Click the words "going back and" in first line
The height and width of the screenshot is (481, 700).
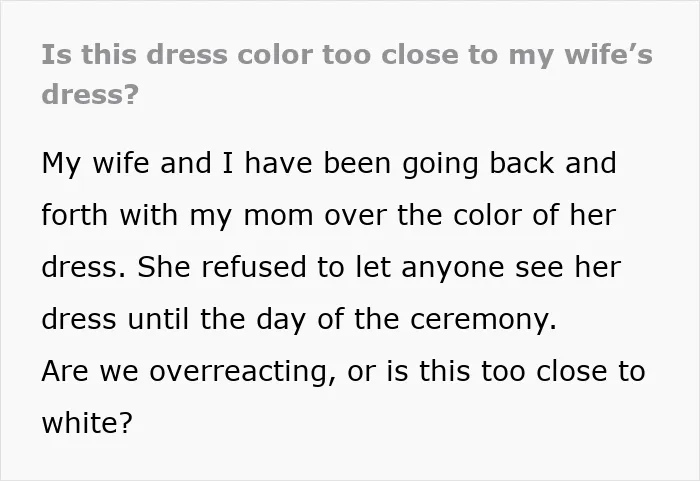pos(509,164)
